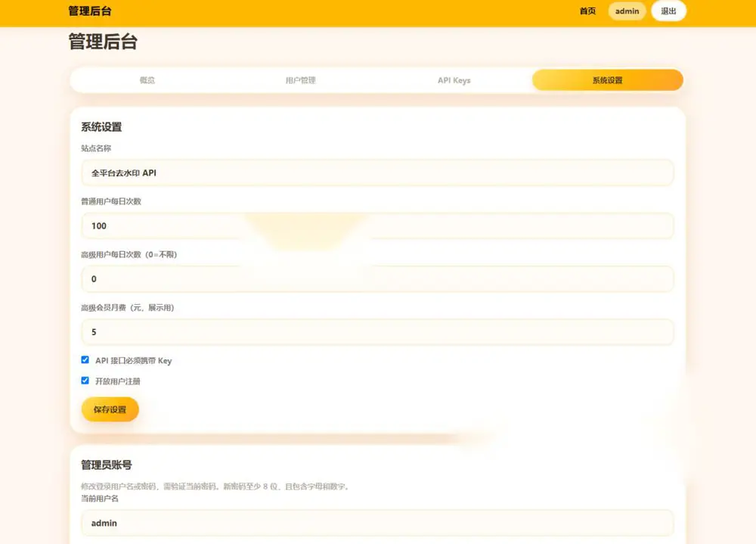Edit the 站点名称 input field
The width and height of the screenshot is (756, 544).
[x=377, y=173]
